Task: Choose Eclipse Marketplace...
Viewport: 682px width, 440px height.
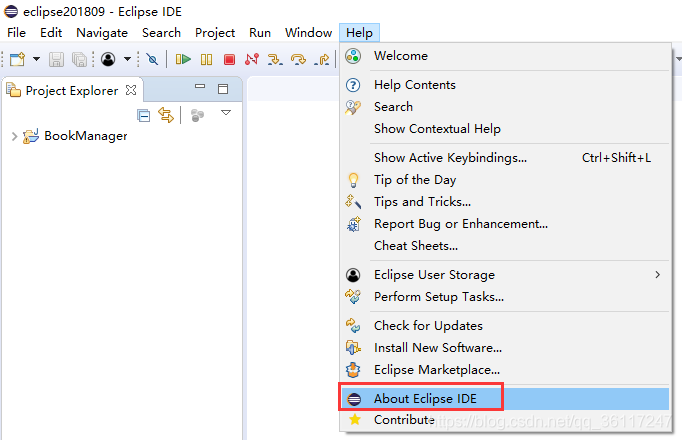Action: point(505,370)
